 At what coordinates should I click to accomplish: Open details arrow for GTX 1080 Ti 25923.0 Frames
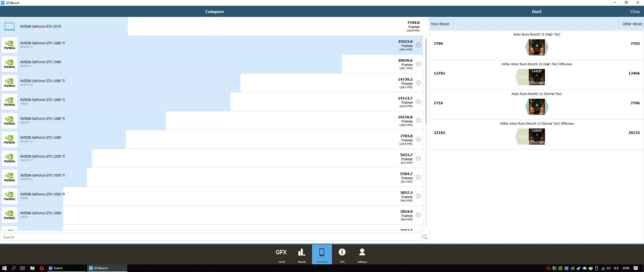(x=419, y=45)
